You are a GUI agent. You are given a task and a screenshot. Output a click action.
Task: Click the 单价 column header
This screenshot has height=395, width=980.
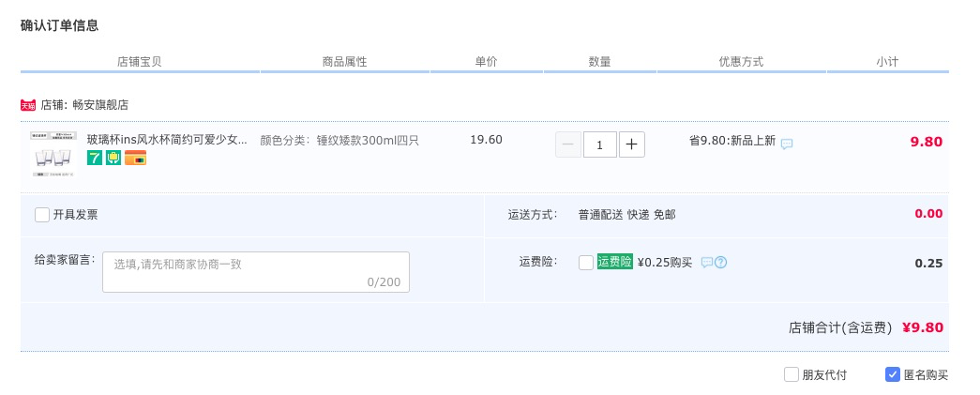pyautogui.click(x=487, y=62)
